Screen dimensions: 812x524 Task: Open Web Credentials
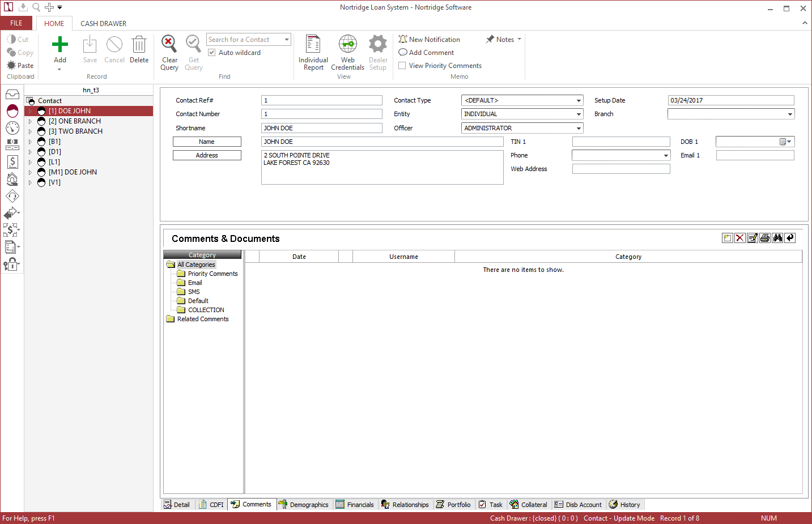(347, 52)
